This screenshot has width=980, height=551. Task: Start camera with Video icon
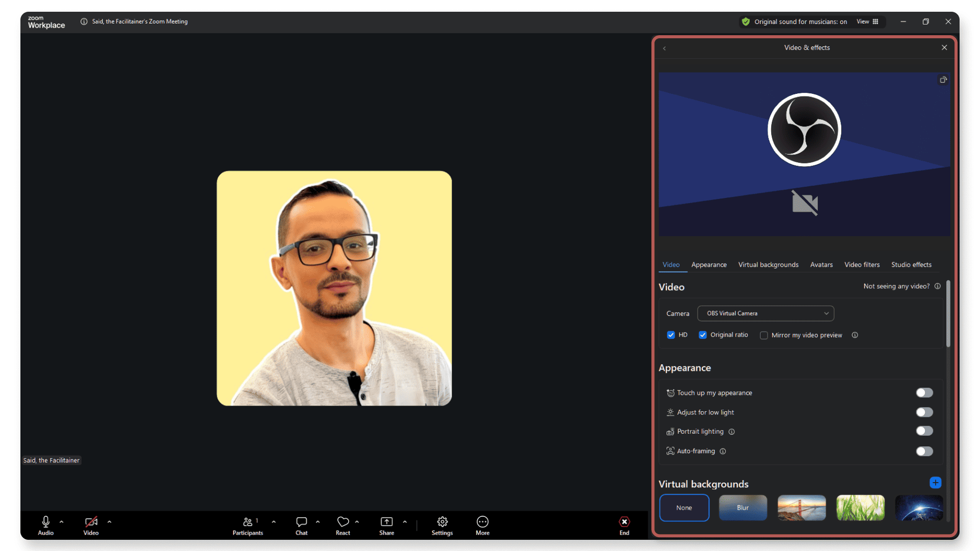[x=91, y=522]
